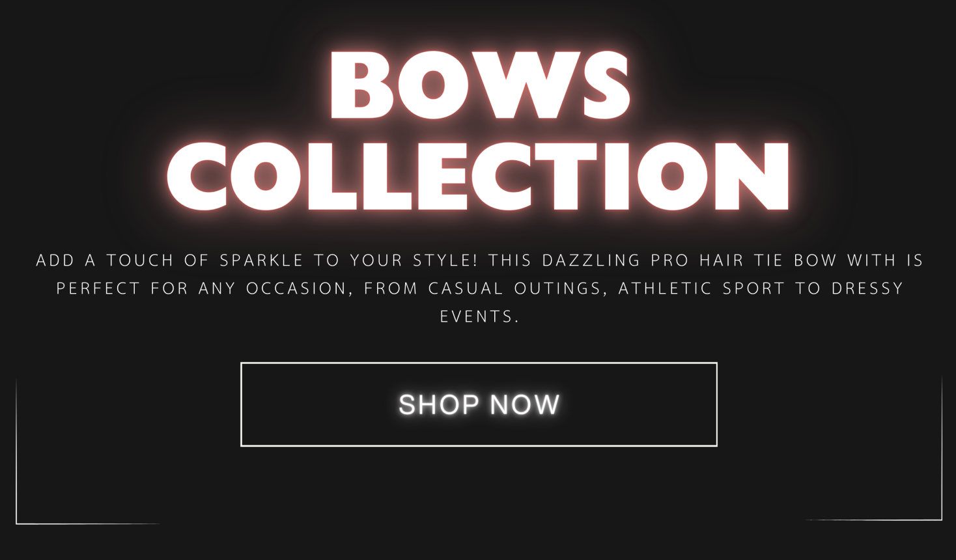The height and width of the screenshot is (560, 956).
Task: Click the ATHLETIC SPORT phrase
Action: coord(701,288)
